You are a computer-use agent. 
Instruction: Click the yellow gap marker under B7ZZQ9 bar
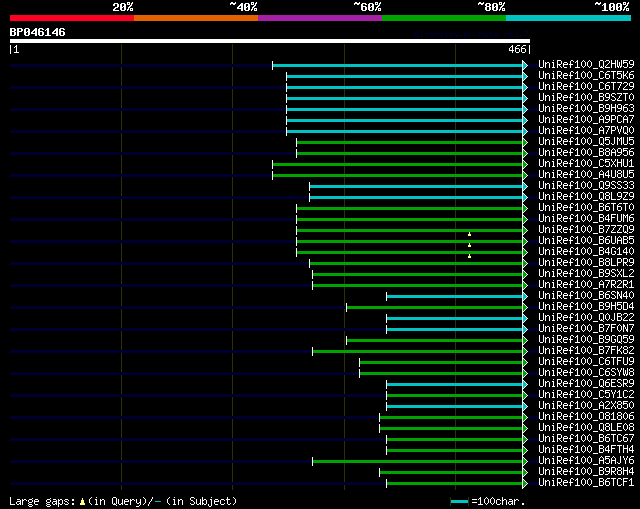pyautogui.click(x=469, y=234)
